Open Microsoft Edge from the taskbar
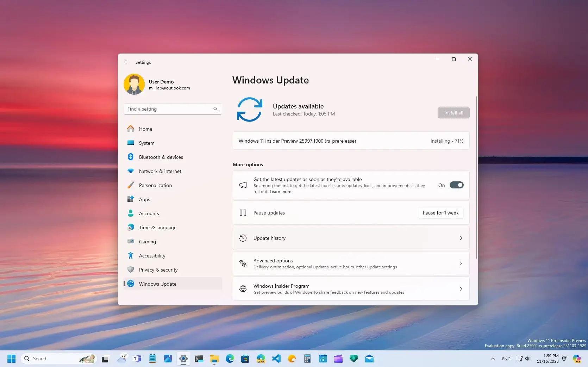The width and height of the screenshot is (588, 367). (230, 359)
